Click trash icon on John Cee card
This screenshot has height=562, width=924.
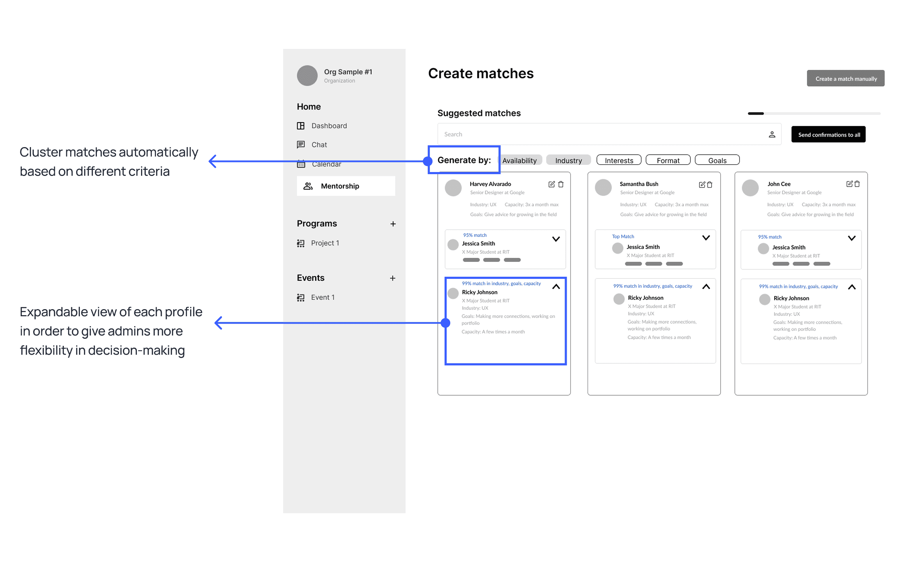[857, 184]
